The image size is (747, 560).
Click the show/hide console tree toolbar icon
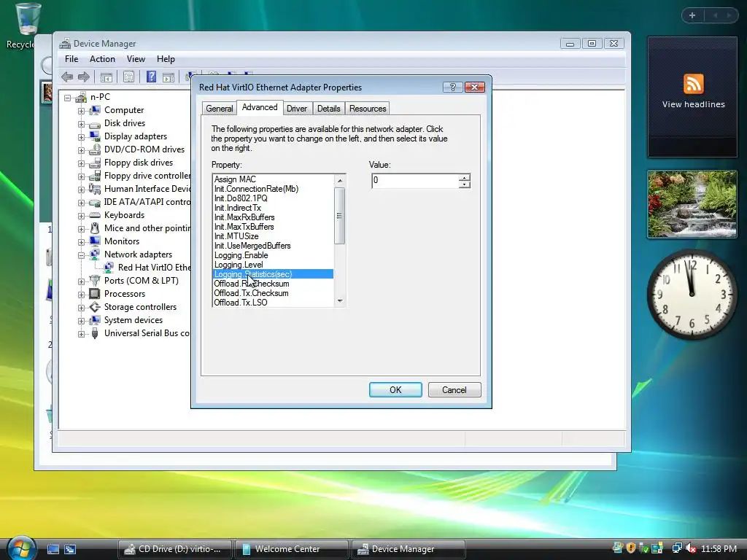click(107, 77)
